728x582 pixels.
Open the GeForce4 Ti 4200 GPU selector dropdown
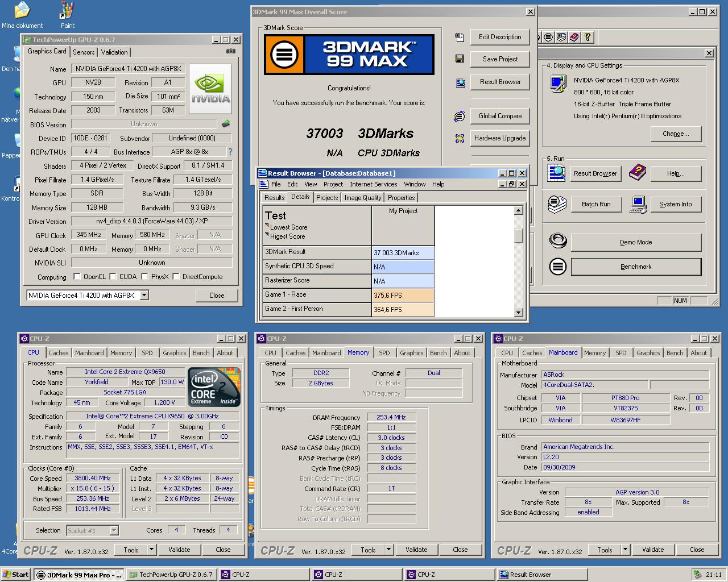click(x=144, y=295)
